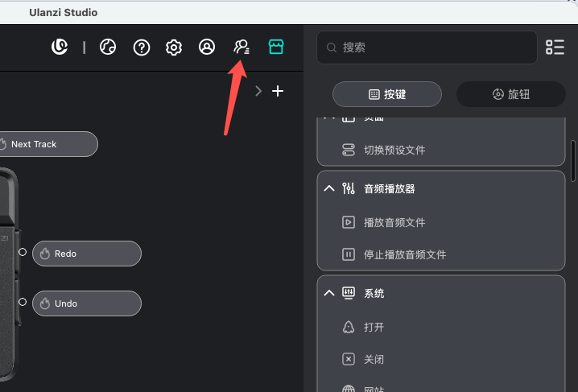The image size is (578, 392).
Task: Open the settings gear icon
Action: coord(174,47)
